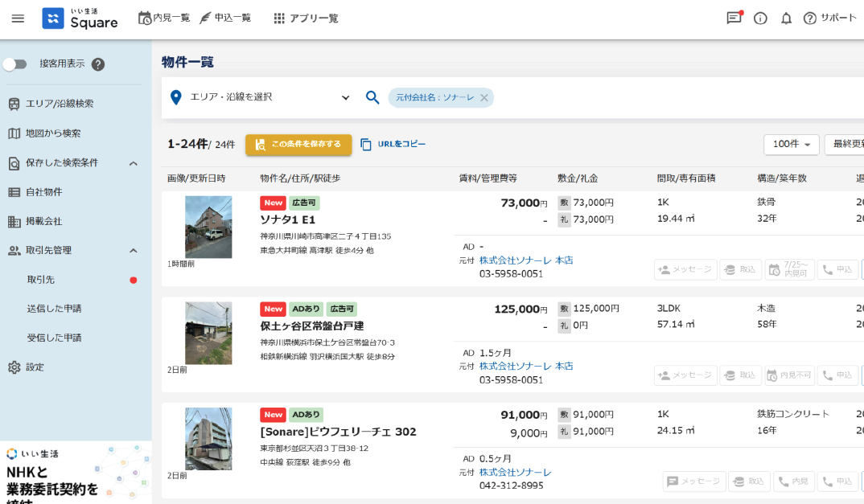Click 取込 button in 保土ヶ谷区 row
Screen dimensions: 864x504
point(741,375)
